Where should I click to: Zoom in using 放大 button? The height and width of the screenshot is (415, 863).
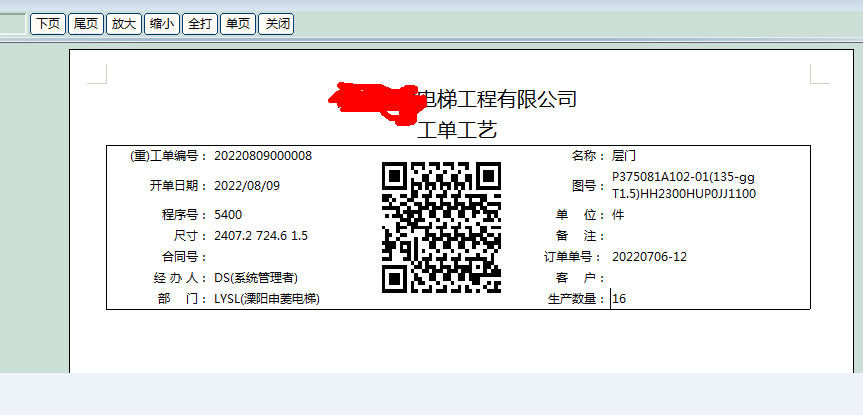pyautogui.click(x=124, y=24)
